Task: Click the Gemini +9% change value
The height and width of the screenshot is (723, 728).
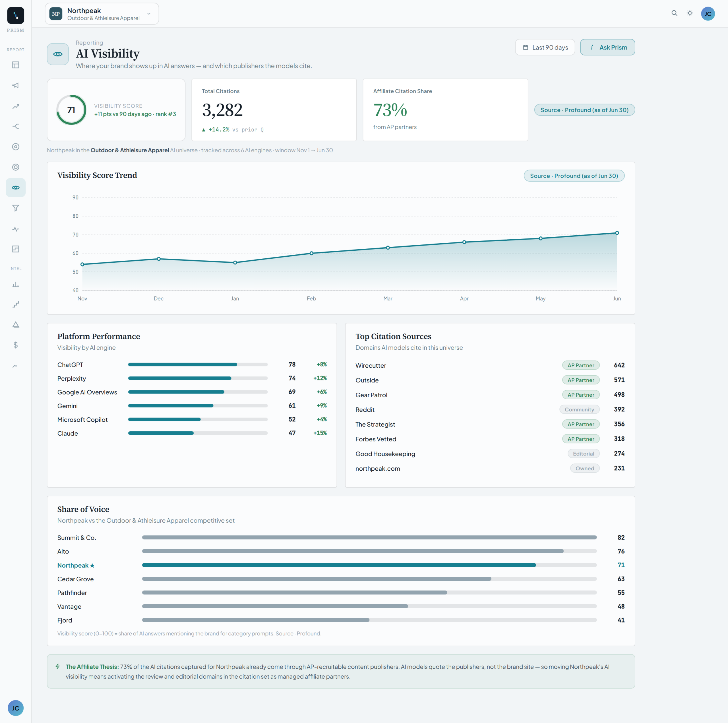Action: (x=321, y=406)
